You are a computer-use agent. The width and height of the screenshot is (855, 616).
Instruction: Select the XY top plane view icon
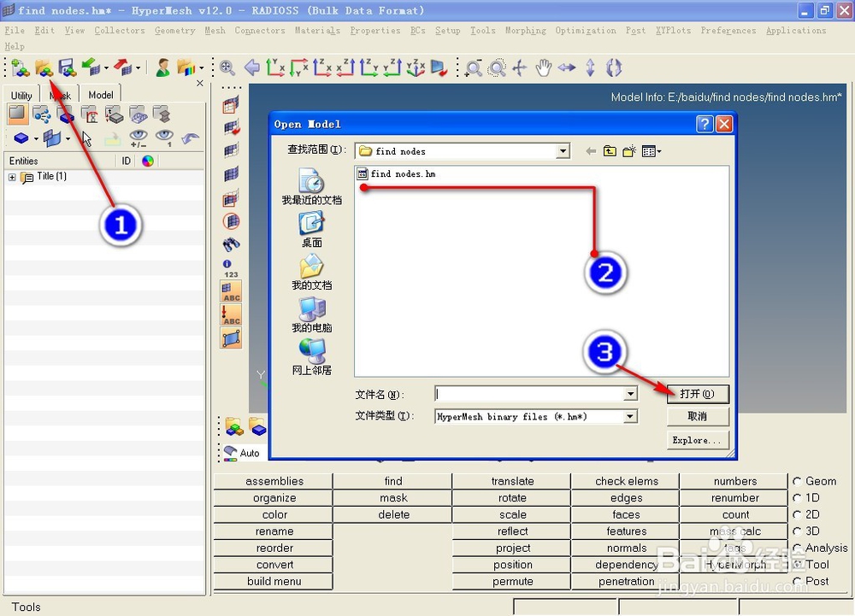point(275,68)
